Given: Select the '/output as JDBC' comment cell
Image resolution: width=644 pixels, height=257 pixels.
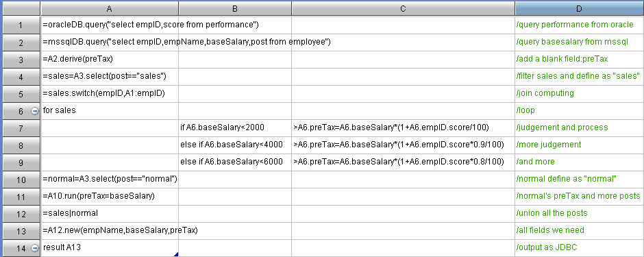Looking at the screenshot, I should [x=580, y=247].
